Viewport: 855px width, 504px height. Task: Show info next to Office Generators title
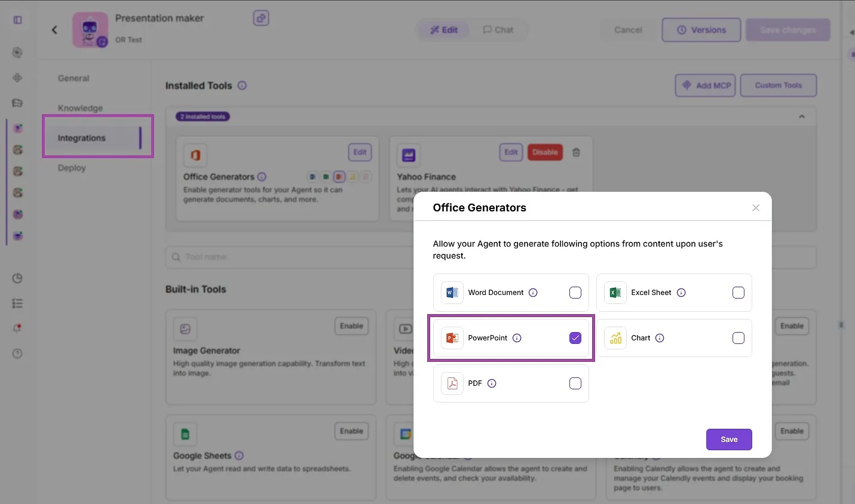(x=262, y=177)
